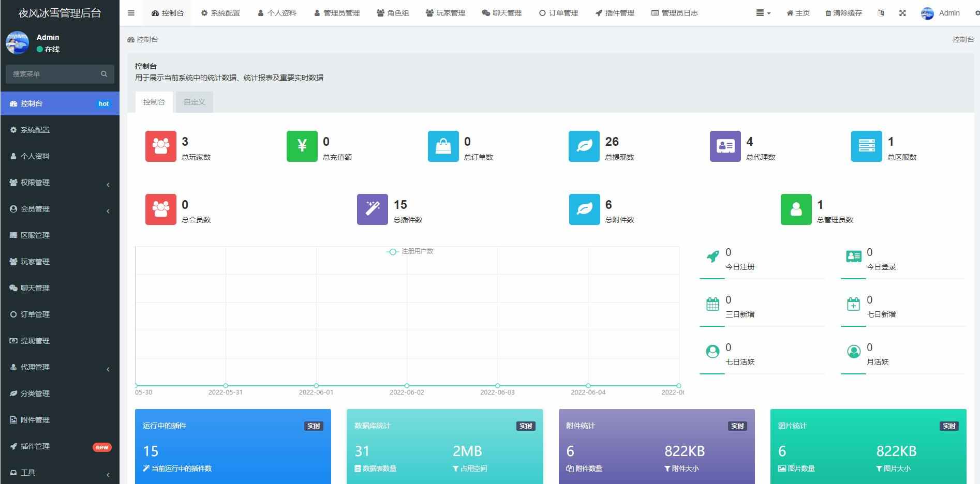Click the ID card icon for 今日登录
Screen dimensions: 980x484
(x=854, y=256)
